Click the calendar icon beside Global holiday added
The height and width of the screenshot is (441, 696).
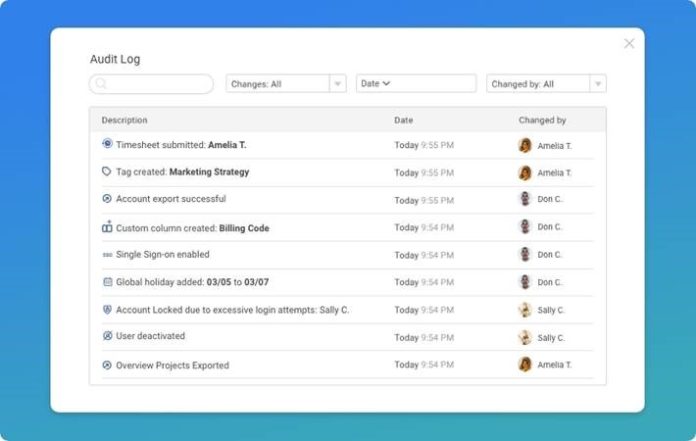point(107,282)
